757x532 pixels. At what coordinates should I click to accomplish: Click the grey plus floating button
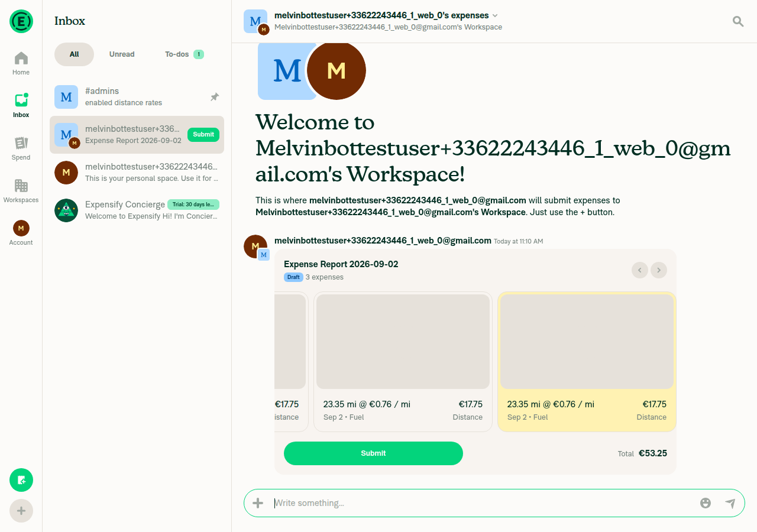21,511
